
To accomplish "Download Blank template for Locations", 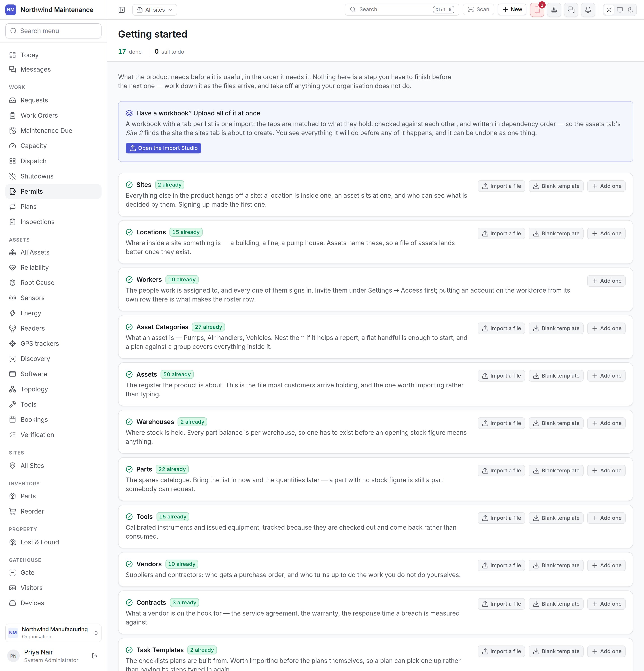I will (556, 234).
